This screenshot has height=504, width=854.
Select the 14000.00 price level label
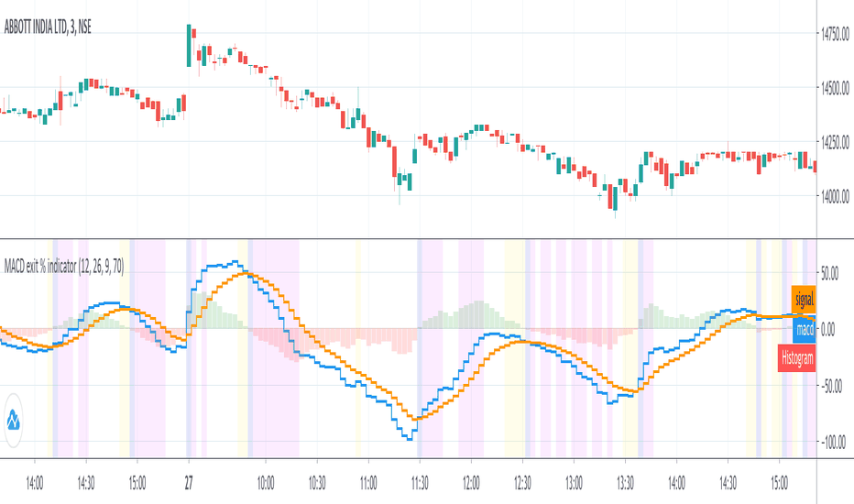click(x=834, y=196)
